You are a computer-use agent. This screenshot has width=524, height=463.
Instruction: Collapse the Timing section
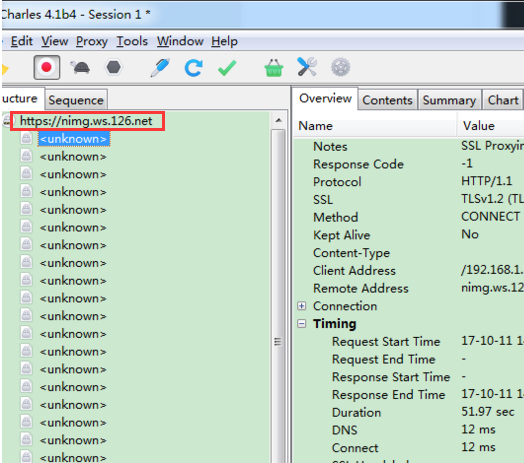[302, 324]
